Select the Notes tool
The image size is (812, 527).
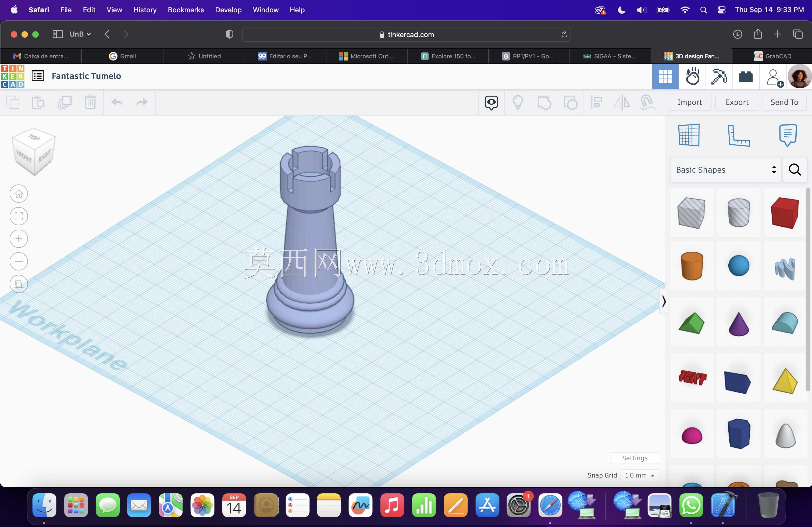coord(788,135)
